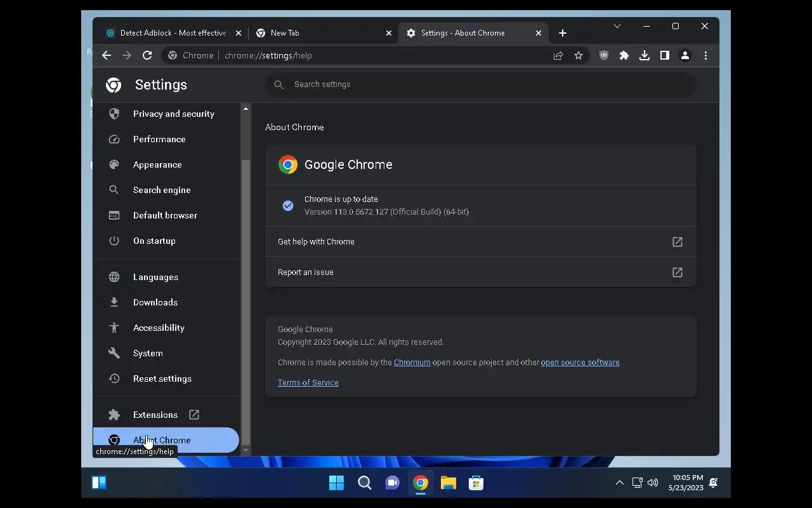Viewport: 812px width, 508px height.
Task: Open Default browser settings
Action: [x=166, y=215]
